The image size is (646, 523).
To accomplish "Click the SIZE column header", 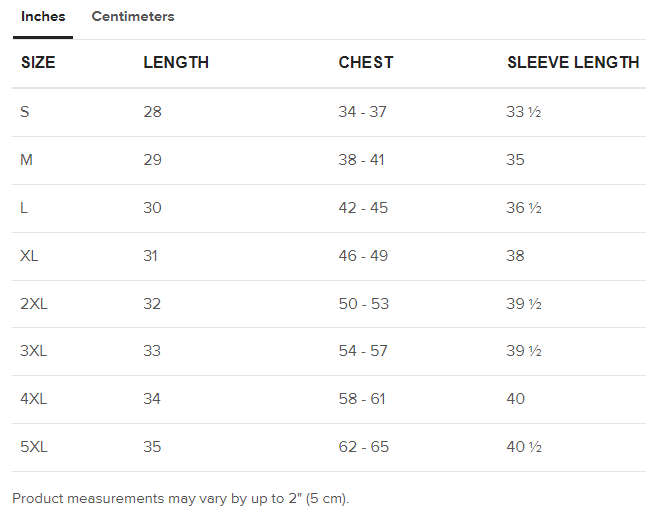I will click(38, 63).
